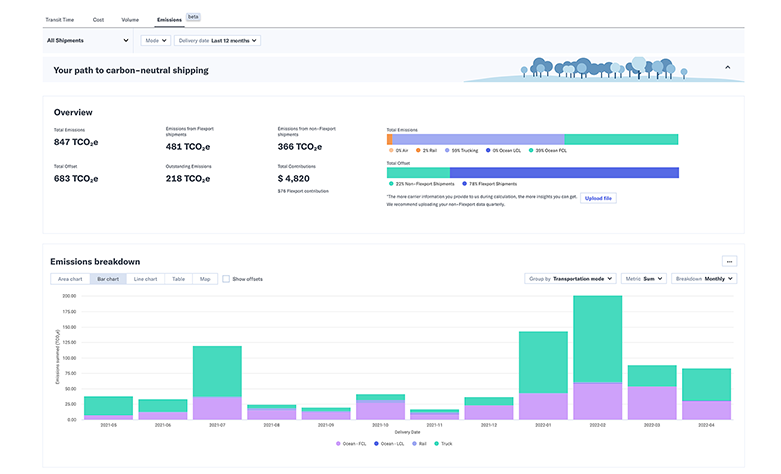Click the 481 TCO₂e Flexport emissions value

pyautogui.click(x=188, y=147)
